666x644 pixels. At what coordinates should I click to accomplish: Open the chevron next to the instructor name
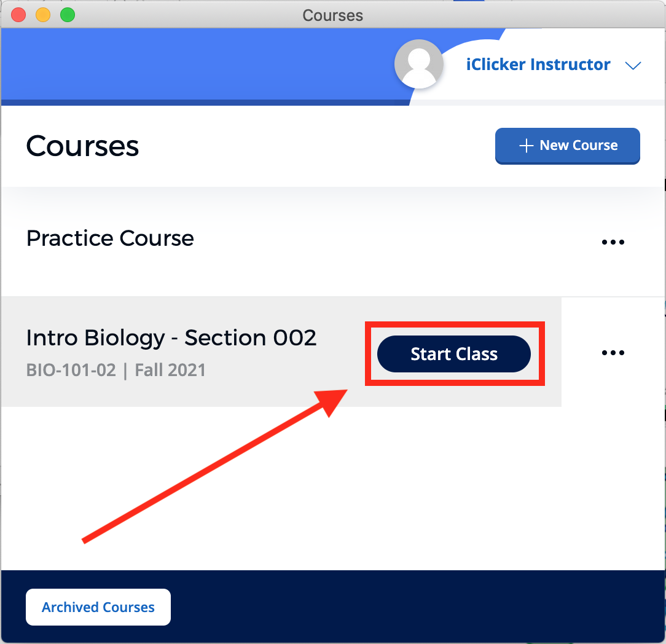point(633,65)
